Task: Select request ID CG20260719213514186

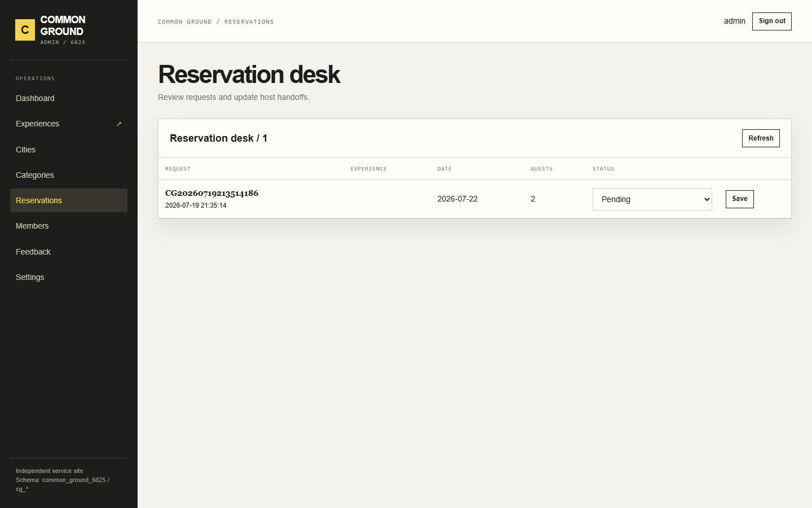Action: coord(212,193)
